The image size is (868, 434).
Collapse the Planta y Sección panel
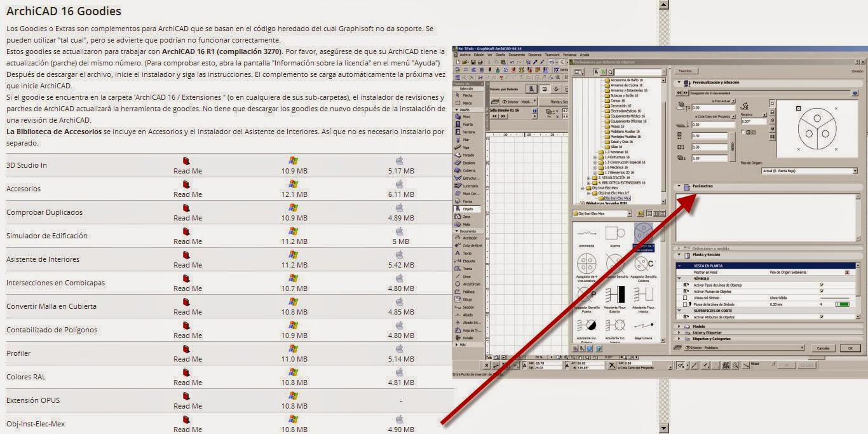coord(679,254)
